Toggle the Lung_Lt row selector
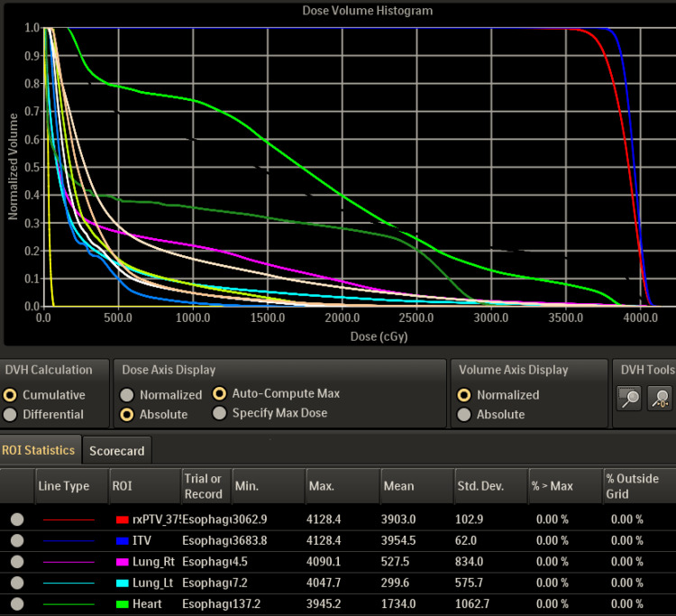Image resolution: width=676 pixels, height=616 pixels. point(17,583)
